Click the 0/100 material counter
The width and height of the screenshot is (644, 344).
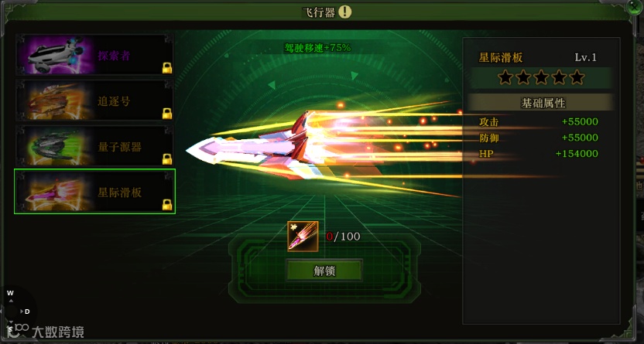tap(343, 237)
